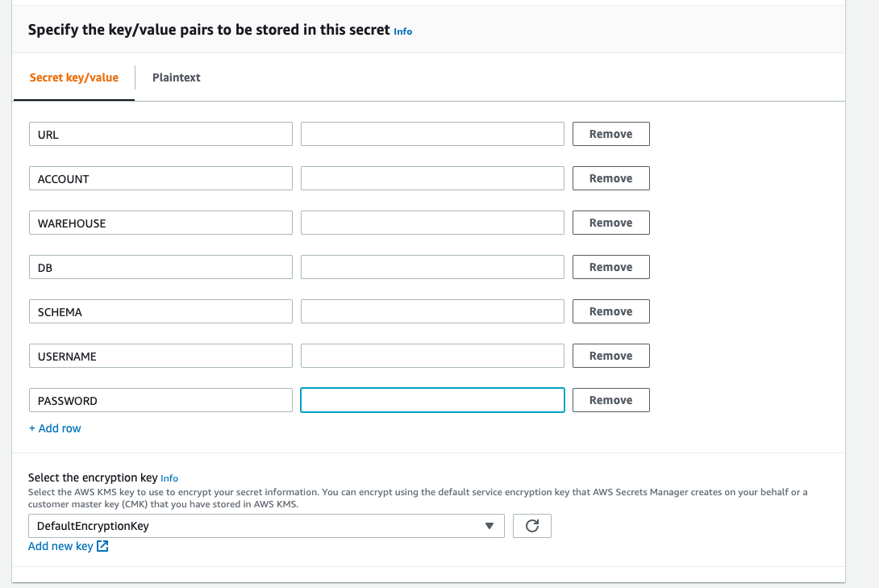Click the + Add row link
Viewport: 879px width, 588px height.
(56, 428)
